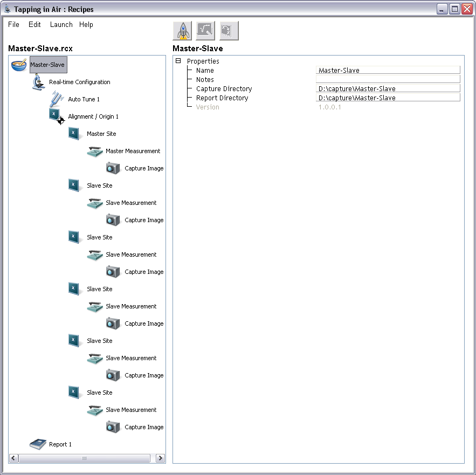Open the File menu

13,25
